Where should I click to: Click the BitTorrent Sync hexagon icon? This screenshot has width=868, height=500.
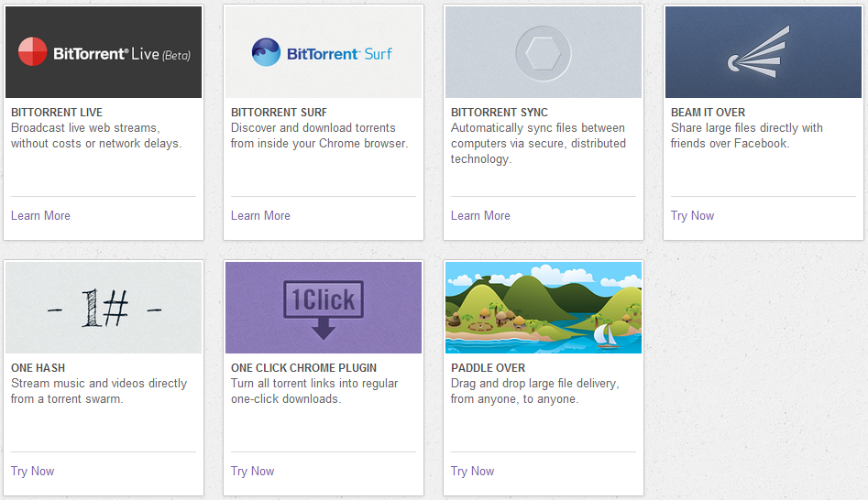(543, 49)
